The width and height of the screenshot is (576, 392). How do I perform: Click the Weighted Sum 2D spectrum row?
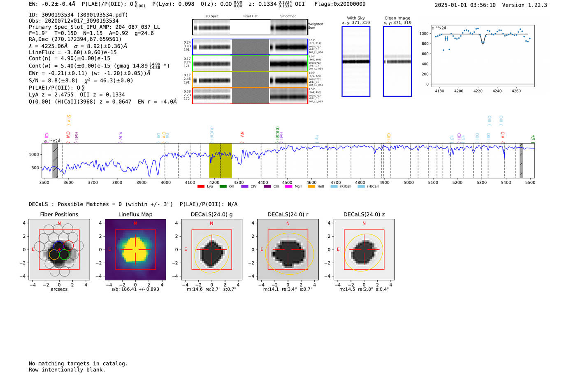click(x=250, y=28)
